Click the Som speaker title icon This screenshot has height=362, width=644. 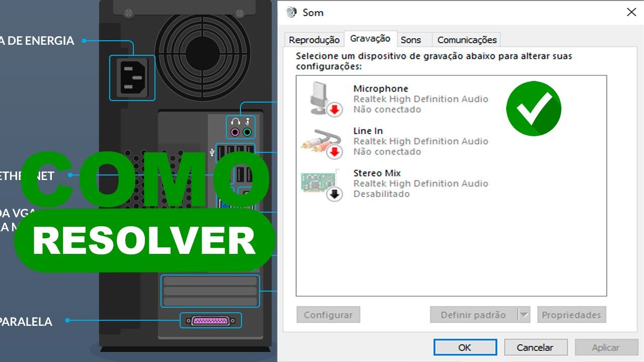[x=291, y=12]
